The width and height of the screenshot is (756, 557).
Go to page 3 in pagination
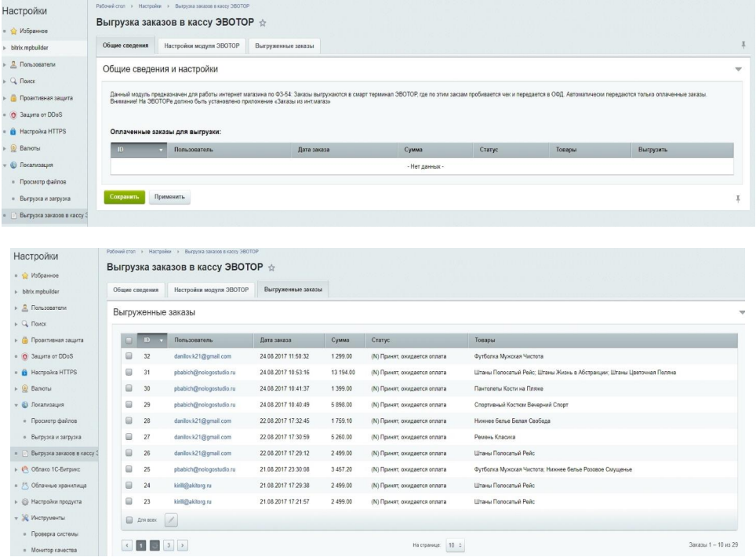[169, 545]
